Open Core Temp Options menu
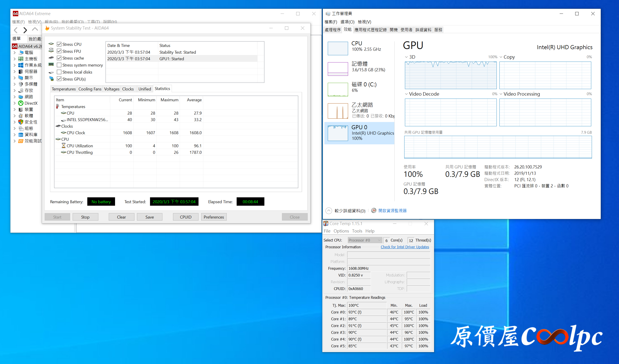The image size is (619, 364). (x=341, y=231)
